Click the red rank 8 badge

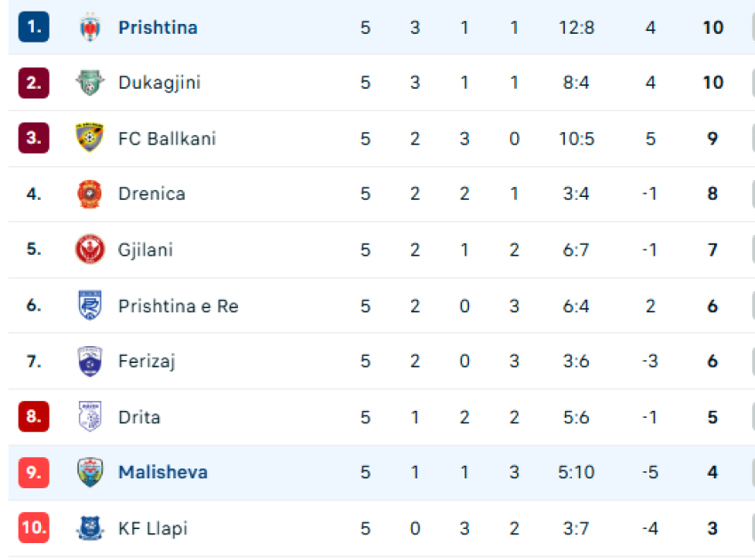pos(34,416)
